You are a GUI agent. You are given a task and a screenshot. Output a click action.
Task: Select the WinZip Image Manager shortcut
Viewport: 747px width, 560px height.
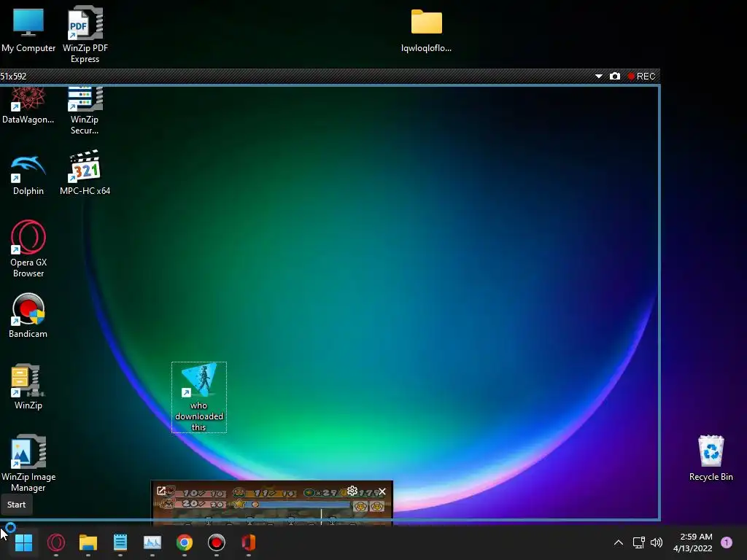coord(28,463)
